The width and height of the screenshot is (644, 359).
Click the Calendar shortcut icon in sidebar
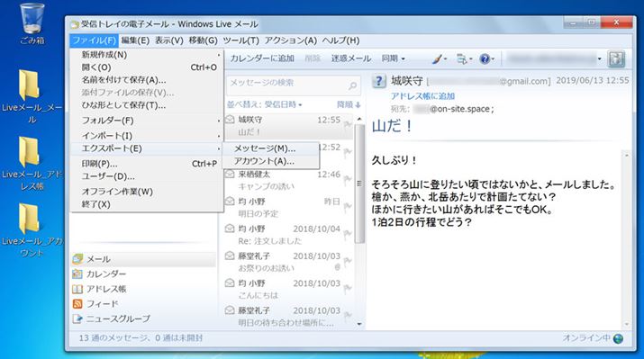point(77,274)
